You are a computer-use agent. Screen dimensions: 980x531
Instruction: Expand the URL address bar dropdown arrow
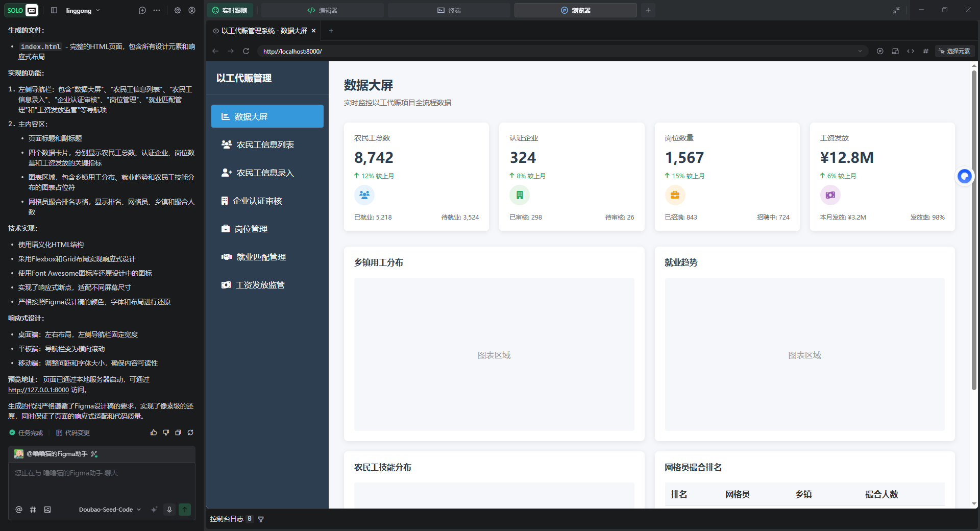pyautogui.click(x=860, y=51)
